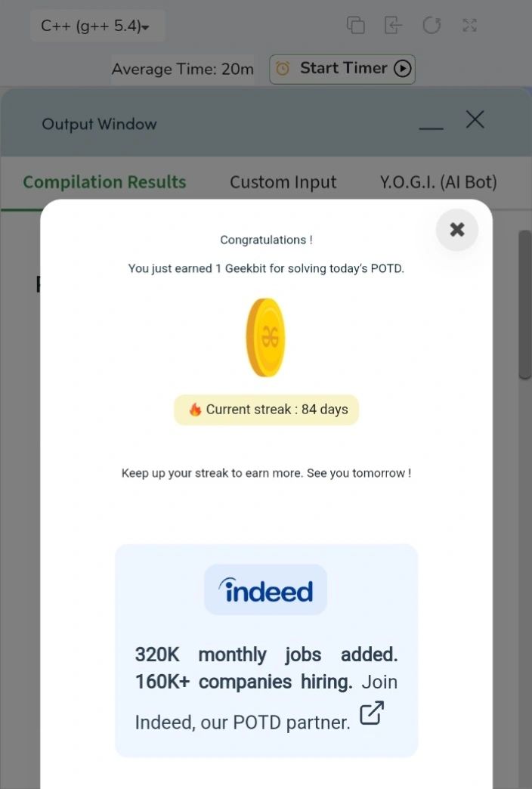Start the timer using the play icon

pos(402,69)
